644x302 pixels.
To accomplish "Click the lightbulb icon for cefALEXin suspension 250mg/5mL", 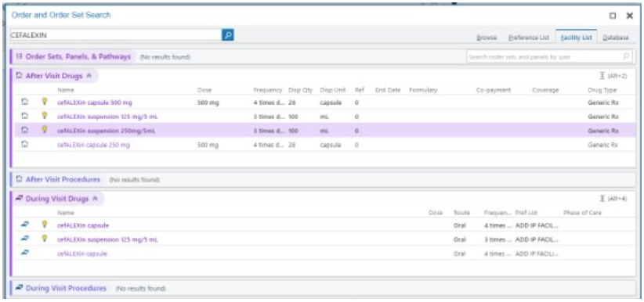I will coord(45,130).
